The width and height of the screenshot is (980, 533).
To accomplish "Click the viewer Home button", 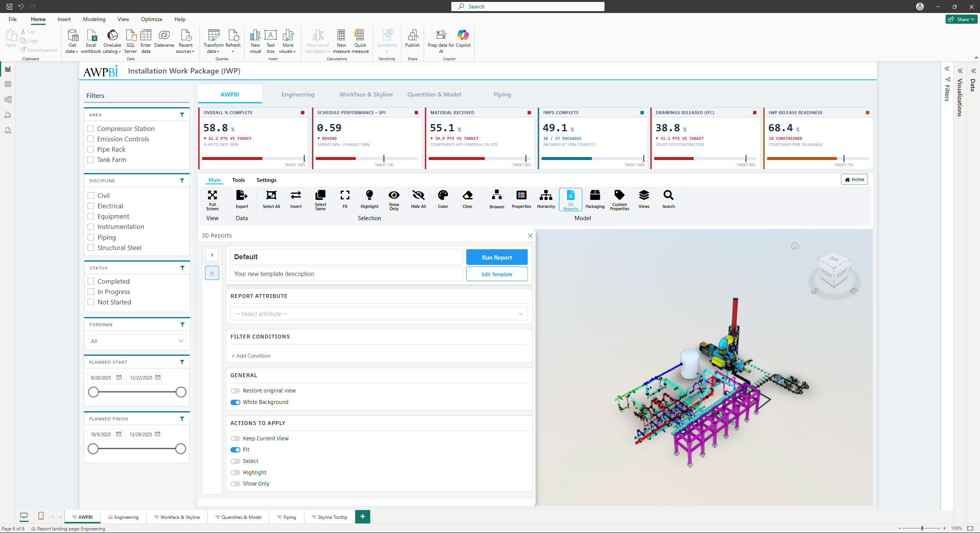I will click(854, 180).
